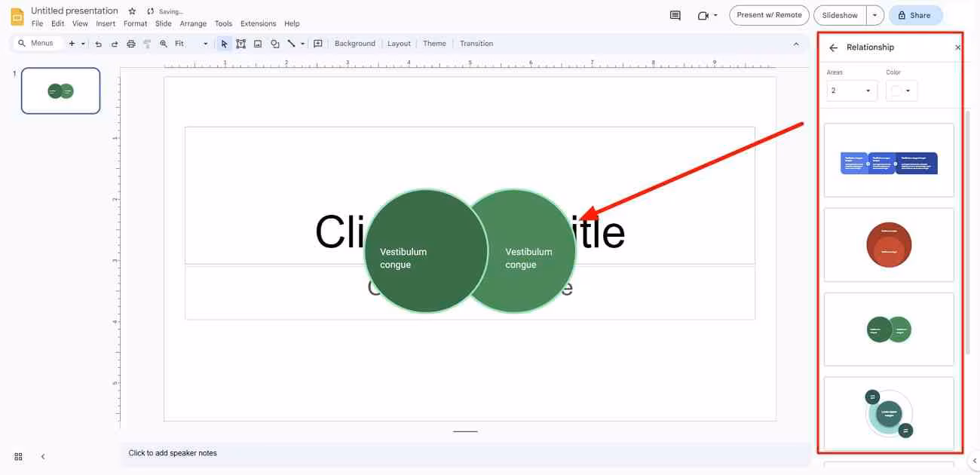The image size is (980, 475).
Task: Expand the side panel bottom-right arrow
Action: tap(974, 461)
